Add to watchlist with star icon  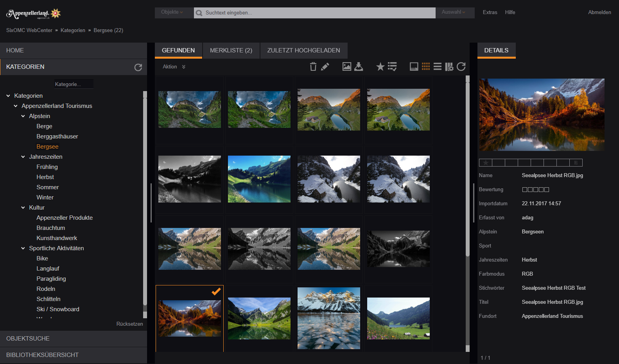[380, 67]
